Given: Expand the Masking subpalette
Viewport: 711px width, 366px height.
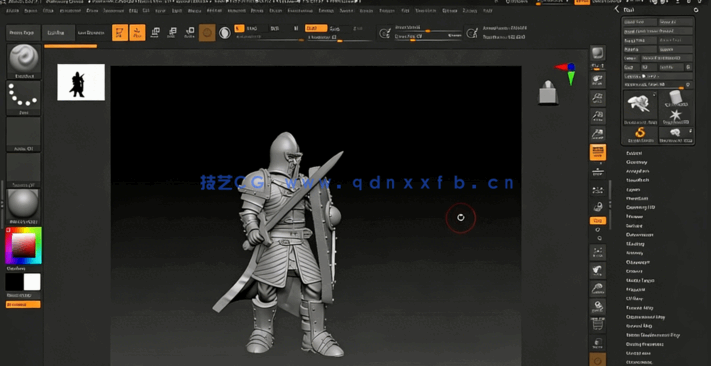Looking at the screenshot, I should (x=634, y=244).
